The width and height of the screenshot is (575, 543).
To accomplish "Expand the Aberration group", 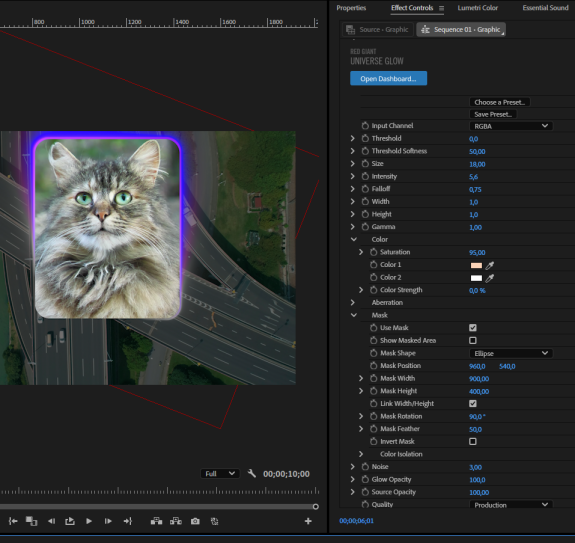I will (353, 302).
